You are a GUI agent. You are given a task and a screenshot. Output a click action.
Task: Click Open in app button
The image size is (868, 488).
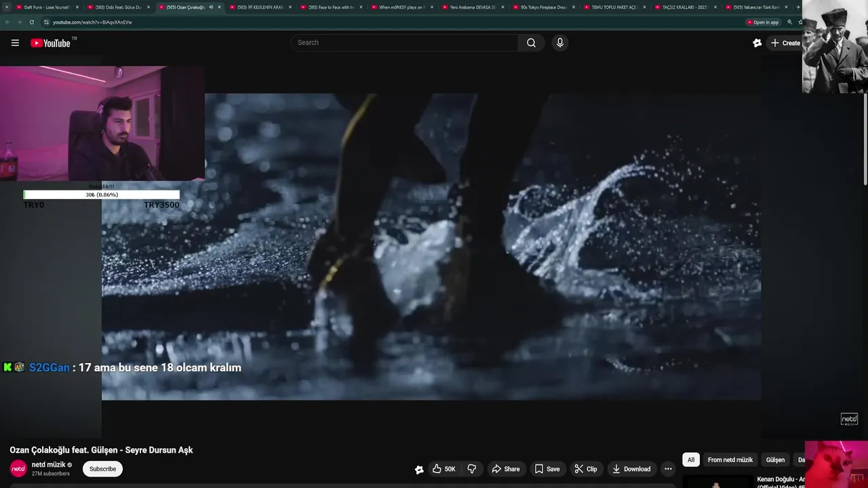(762, 22)
